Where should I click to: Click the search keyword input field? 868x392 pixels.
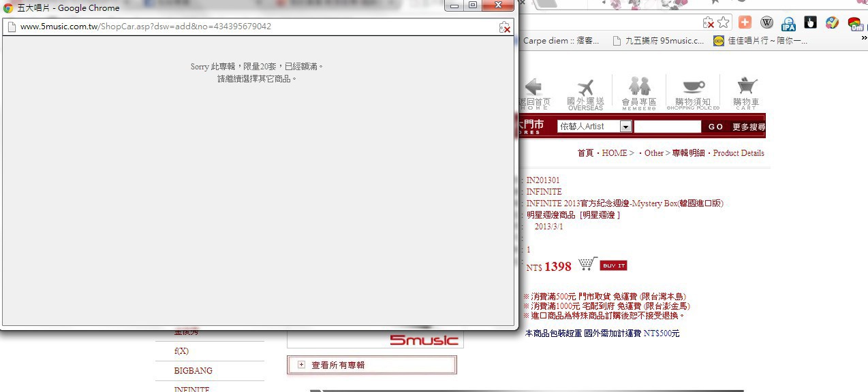[668, 127]
